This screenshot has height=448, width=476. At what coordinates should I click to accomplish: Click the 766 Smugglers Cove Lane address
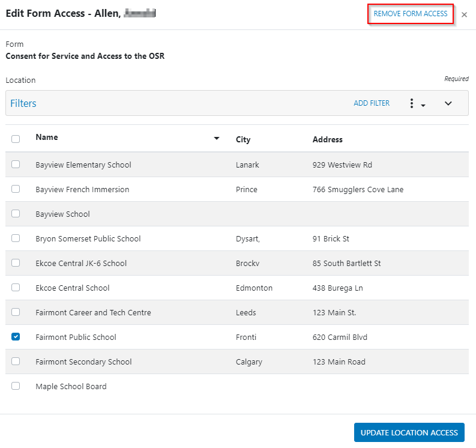click(x=358, y=190)
